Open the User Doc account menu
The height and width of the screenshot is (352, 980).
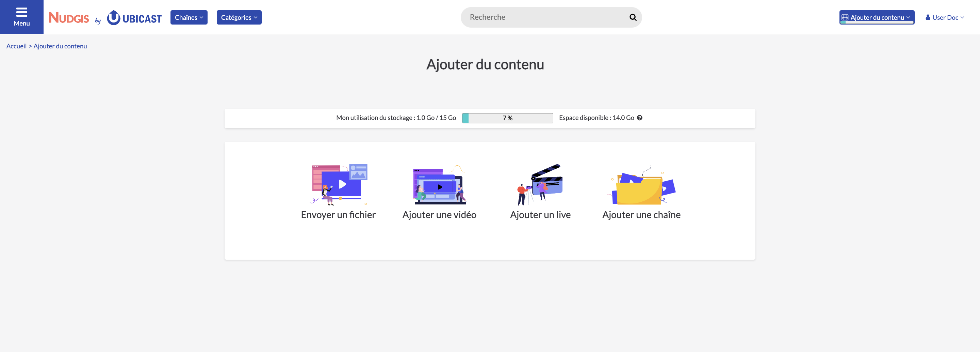(945, 17)
